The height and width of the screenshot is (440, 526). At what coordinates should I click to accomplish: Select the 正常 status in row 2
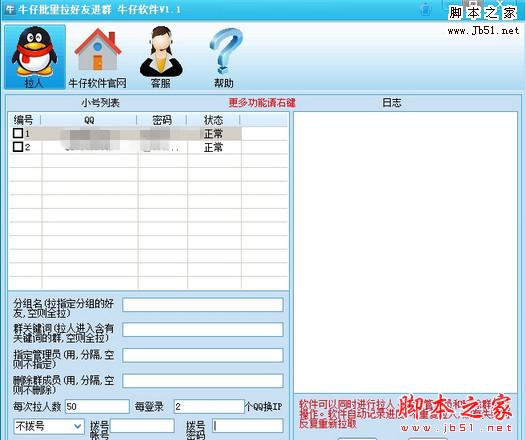point(214,147)
